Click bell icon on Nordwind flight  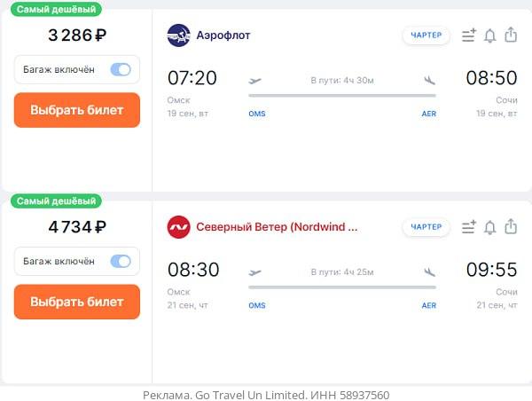tap(489, 227)
